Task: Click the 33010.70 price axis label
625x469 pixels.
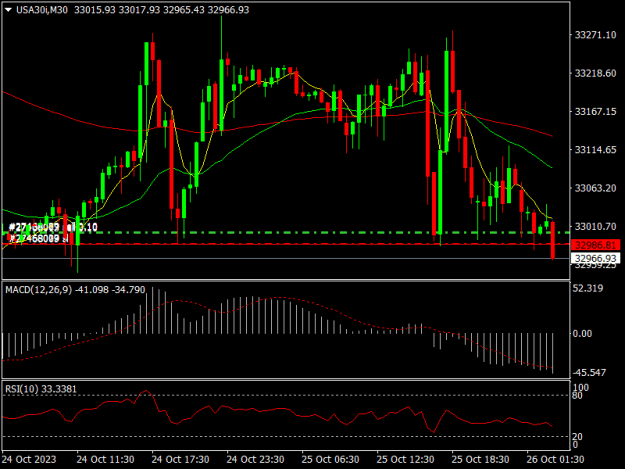Action: 595,226
